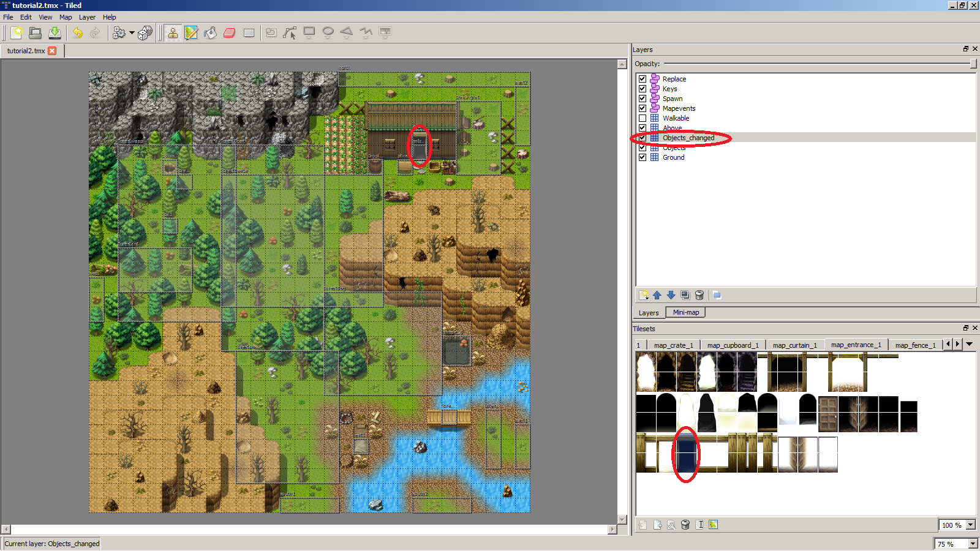Viewport: 980px width, 551px height.
Task: Open the command dropdown arrow beside the gears
Action: click(x=132, y=33)
